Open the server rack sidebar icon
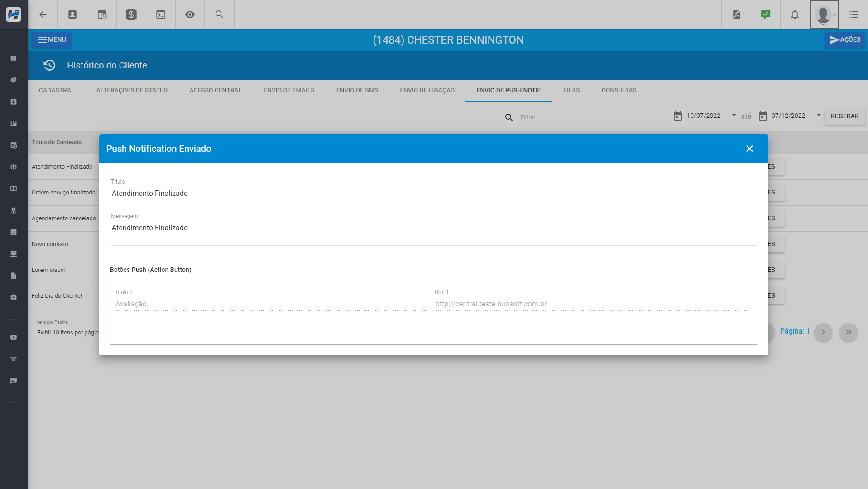 coord(14,254)
